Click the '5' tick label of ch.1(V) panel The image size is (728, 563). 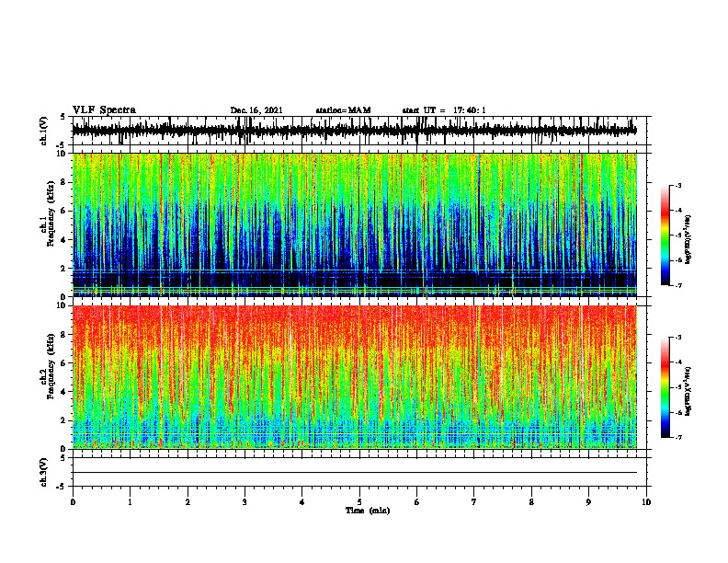(x=63, y=117)
